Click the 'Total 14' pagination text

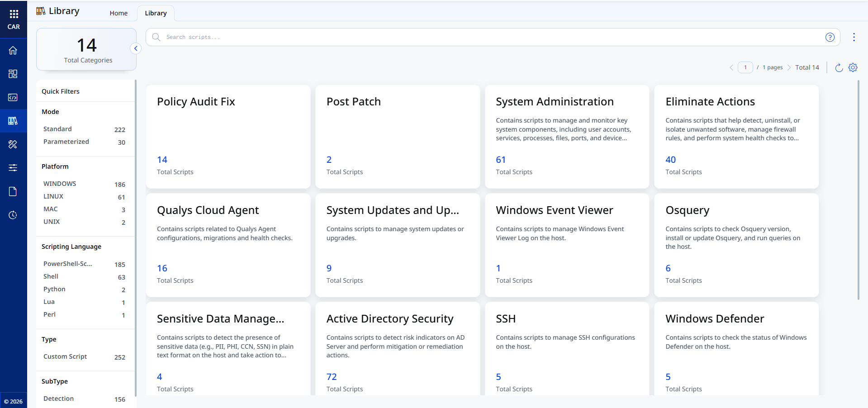click(x=807, y=67)
